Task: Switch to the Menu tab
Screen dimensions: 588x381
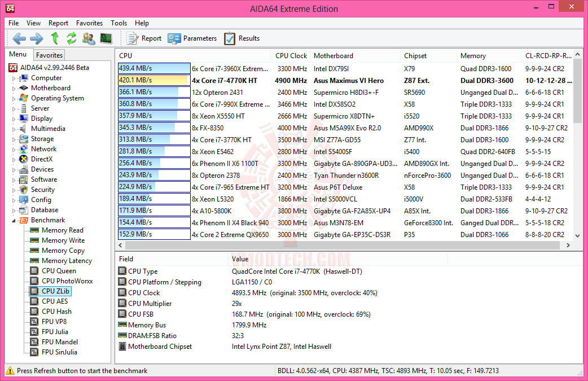Action: (x=18, y=54)
